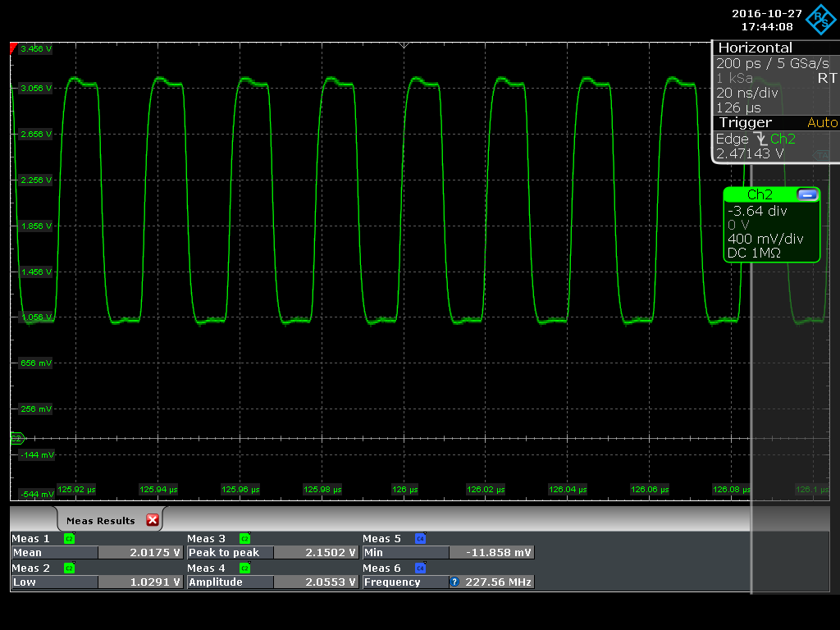The height and width of the screenshot is (630, 840).
Task: Click the red trigger level marker top-left
Action: click(x=14, y=48)
